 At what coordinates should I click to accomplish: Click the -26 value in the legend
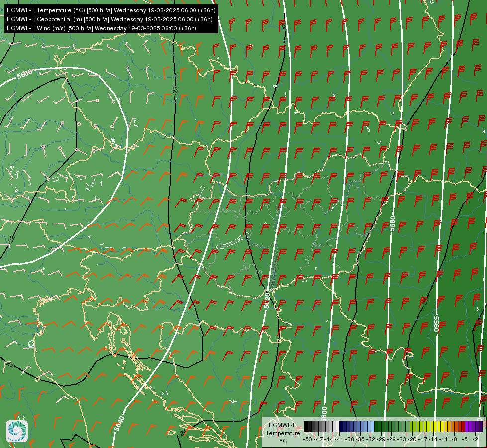click(x=391, y=439)
